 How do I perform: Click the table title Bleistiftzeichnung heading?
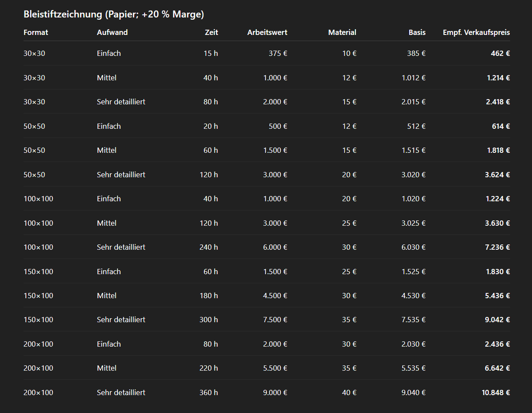click(114, 14)
